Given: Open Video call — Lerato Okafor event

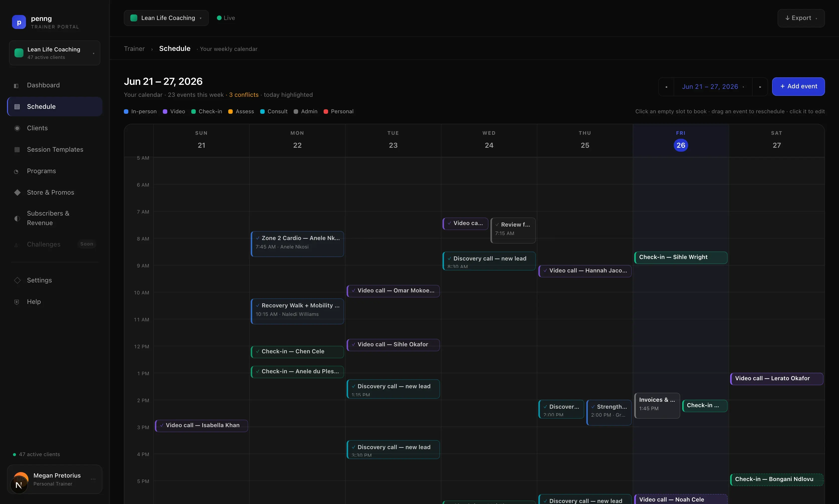Looking at the screenshot, I should point(777,379).
